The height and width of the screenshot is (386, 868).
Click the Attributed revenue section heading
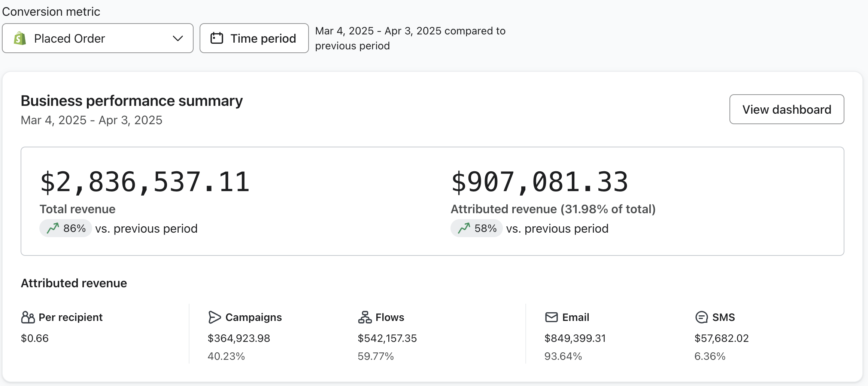point(74,283)
